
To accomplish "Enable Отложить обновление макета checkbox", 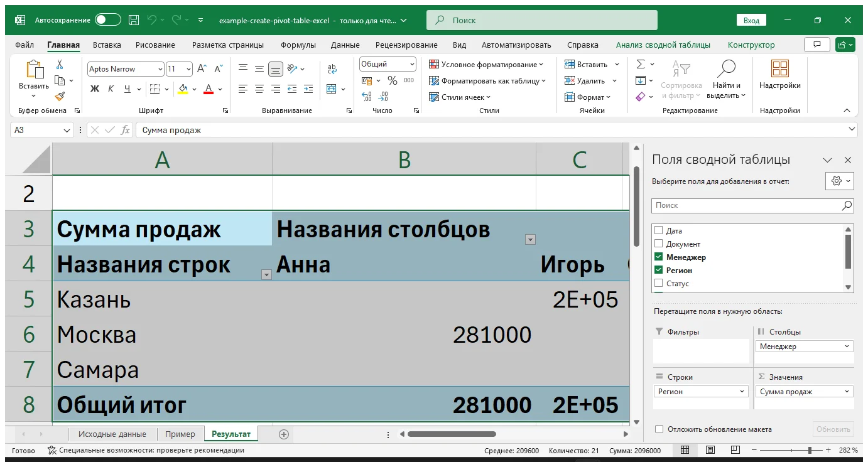I will [x=659, y=429].
